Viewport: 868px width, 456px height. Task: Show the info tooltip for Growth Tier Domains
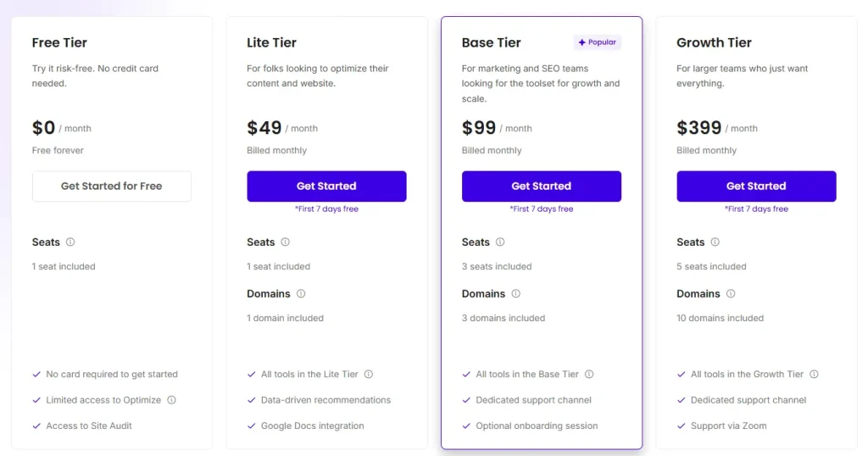(730, 293)
